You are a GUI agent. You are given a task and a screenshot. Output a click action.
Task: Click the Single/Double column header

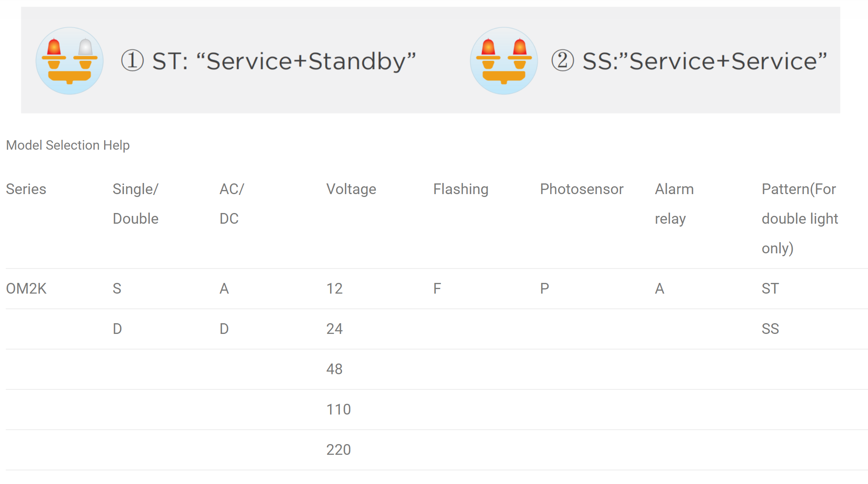[x=135, y=204]
